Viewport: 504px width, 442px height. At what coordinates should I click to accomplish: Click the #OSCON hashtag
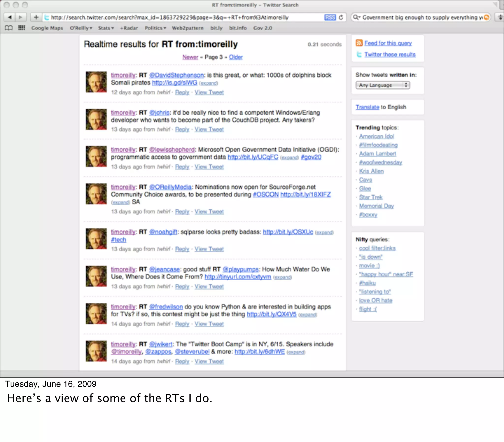pos(266,194)
